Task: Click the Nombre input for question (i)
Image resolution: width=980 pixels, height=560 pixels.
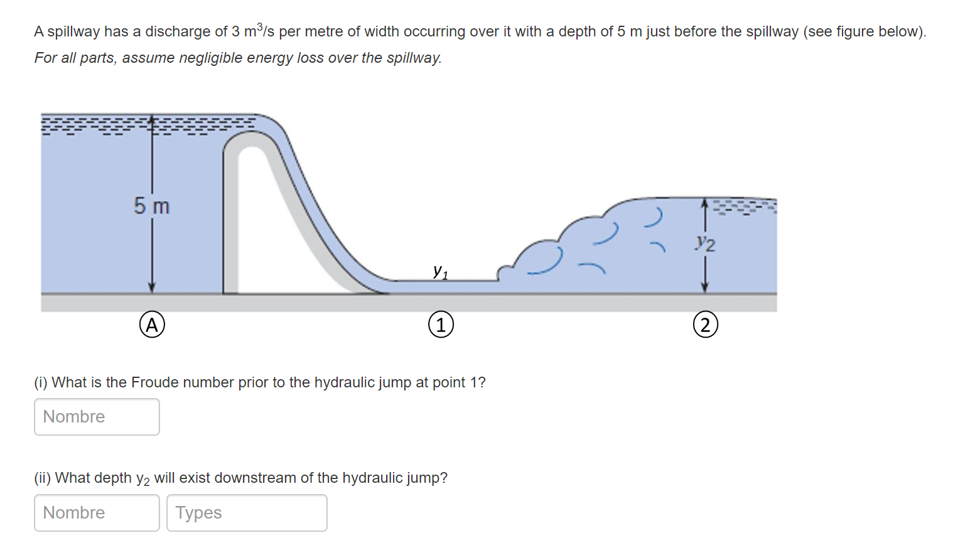Action: (x=96, y=416)
